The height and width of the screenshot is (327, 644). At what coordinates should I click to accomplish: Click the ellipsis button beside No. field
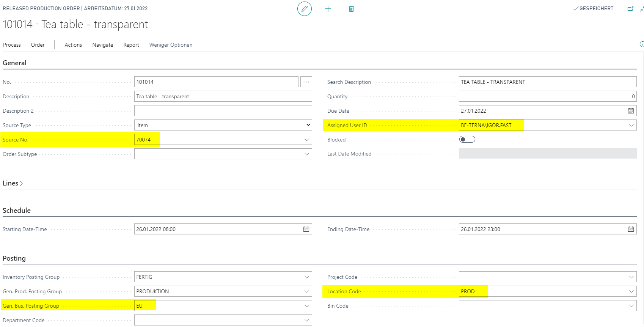[306, 82]
